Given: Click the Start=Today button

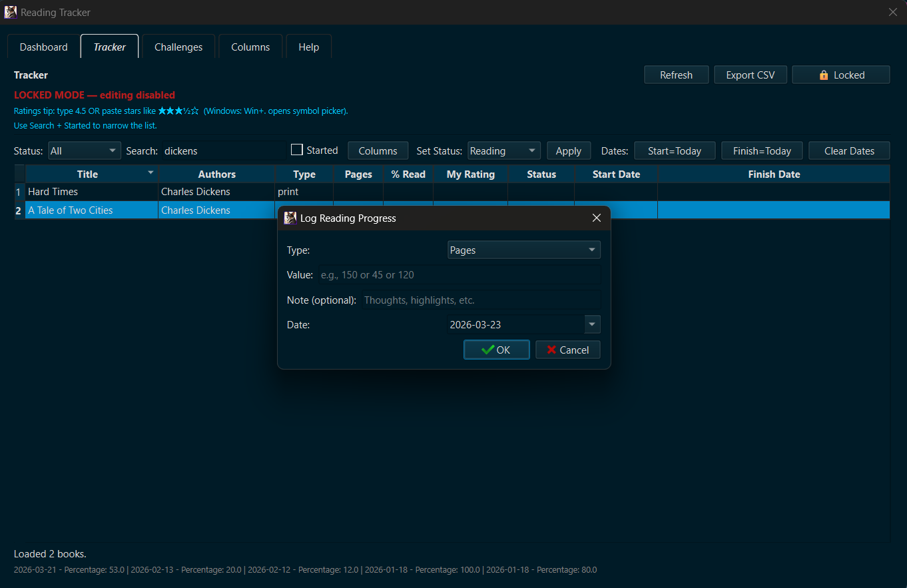Looking at the screenshot, I should pos(675,150).
